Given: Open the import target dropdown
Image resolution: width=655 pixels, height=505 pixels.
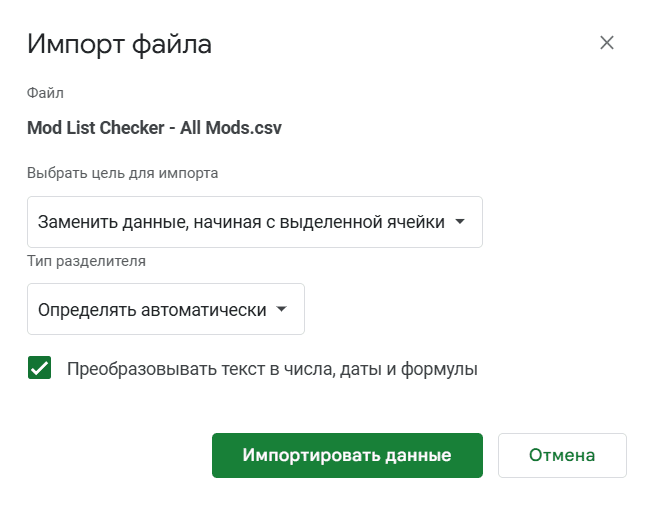Looking at the screenshot, I should pos(255,222).
